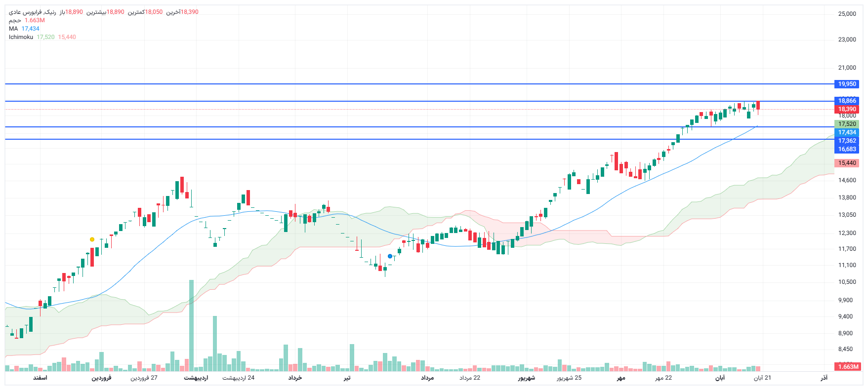This screenshot has height=390, width=868.
Task: Click the red 1.663M volume axis label
Action: (x=848, y=367)
